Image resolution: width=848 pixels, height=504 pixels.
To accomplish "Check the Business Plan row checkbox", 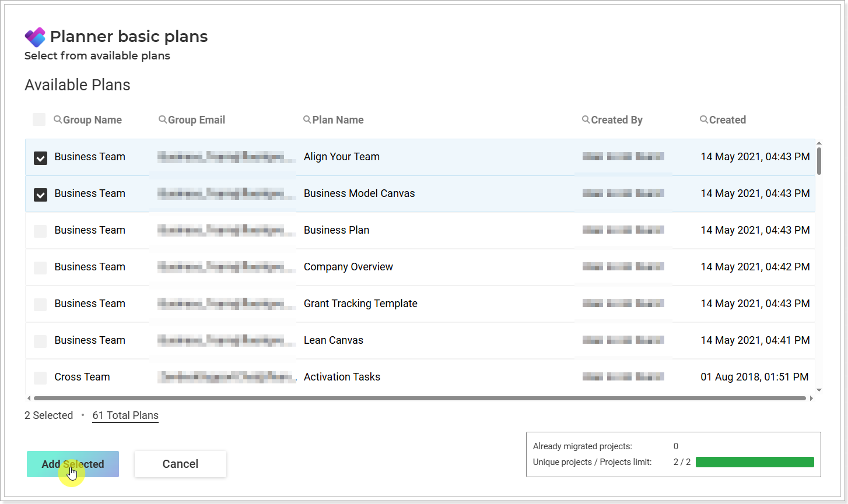I will tap(40, 231).
